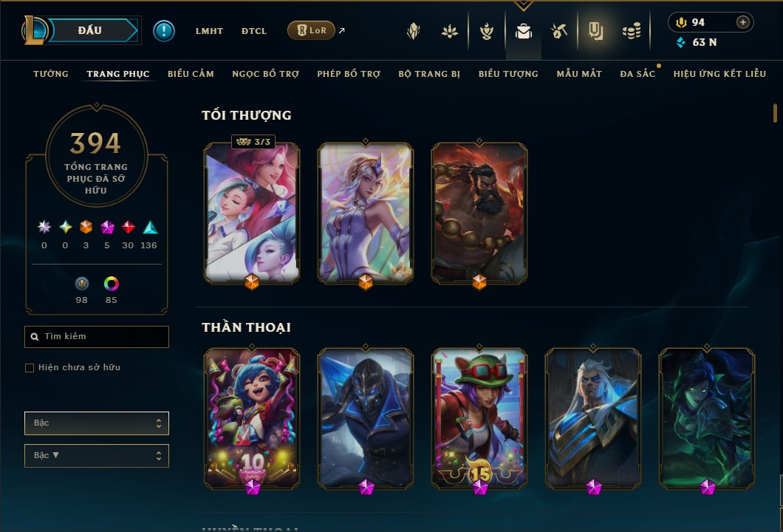Image resolution: width=783 pixels, height=532 pixels.
Task: Open the Collection backpack icon
Action: (523, 32)
